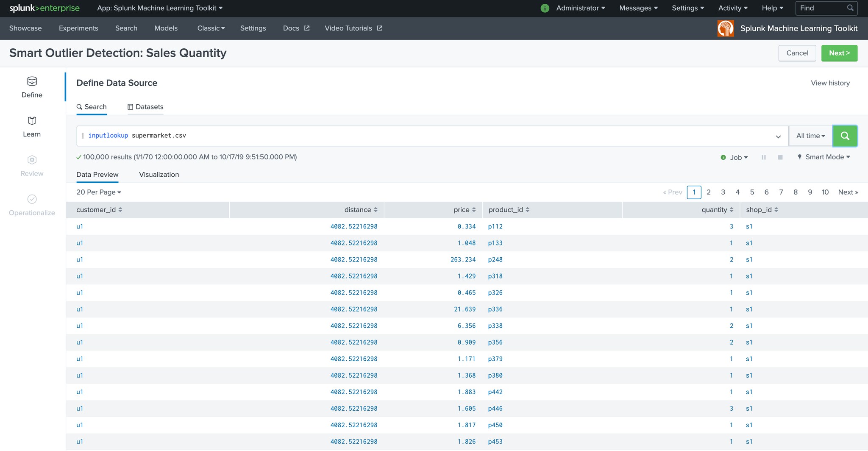Switch to the Datasets tab
This screenshot has width=868, height=451.
click(x=145, y=107)
